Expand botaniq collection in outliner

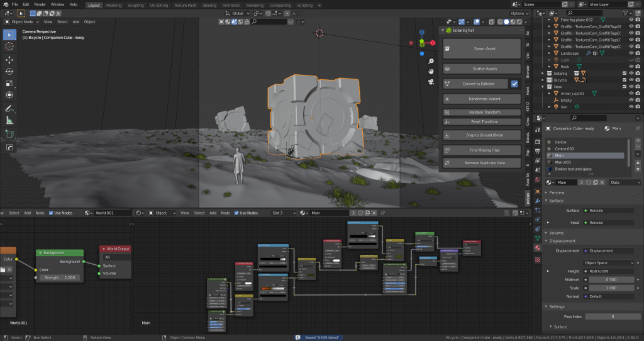pos(543,74)
